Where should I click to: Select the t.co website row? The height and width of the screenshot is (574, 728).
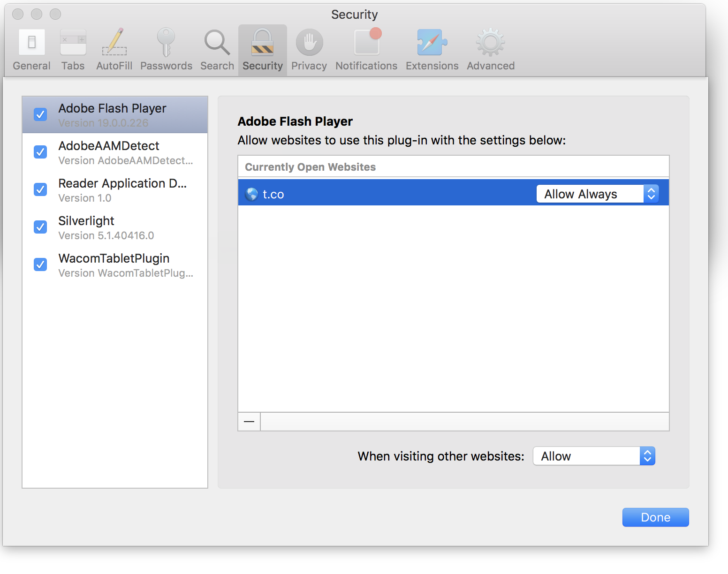coord(454,192)
